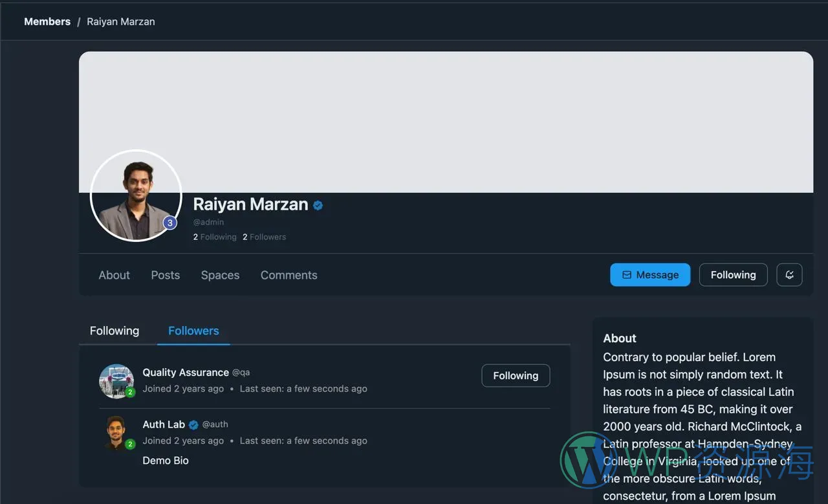Image resolution: width=828 pixels, height=504 pixels.
Task: Open the Spaces tab
Action: pos(220,275)
